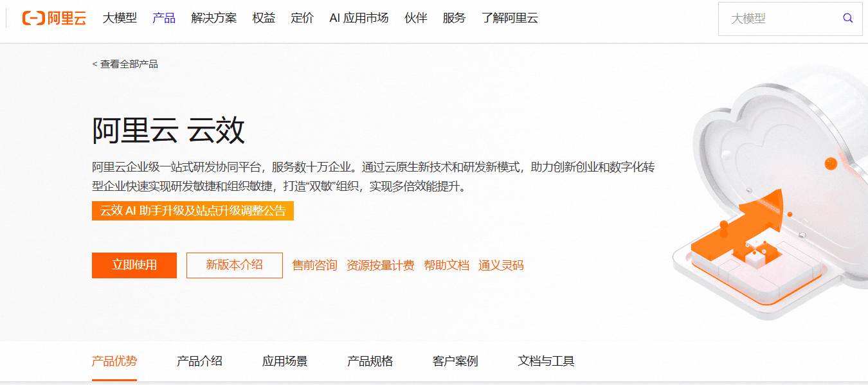
Task: Open the 伙伴 menu item
Action: click(x=416, y=18)
